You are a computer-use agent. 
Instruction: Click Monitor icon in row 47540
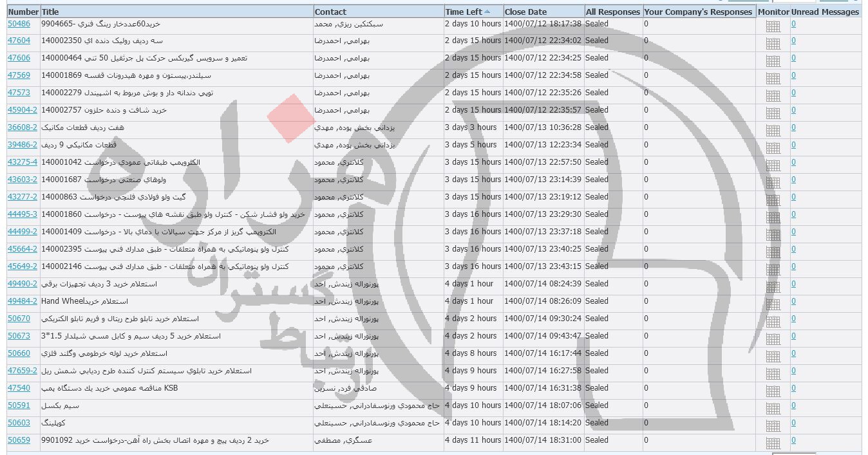coord(773,391)
